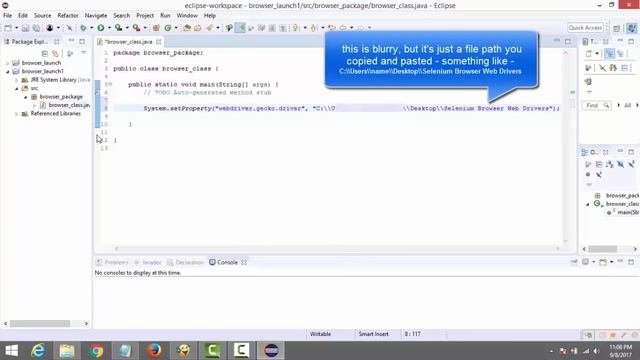
Task: Click the All filter in Task List
Action: pos(627,106)
